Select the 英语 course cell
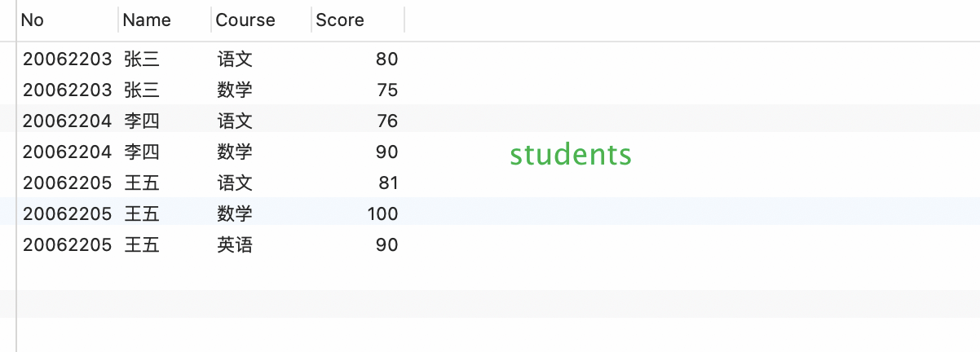Viewport: 980px width, 352px height. (235, 244)
